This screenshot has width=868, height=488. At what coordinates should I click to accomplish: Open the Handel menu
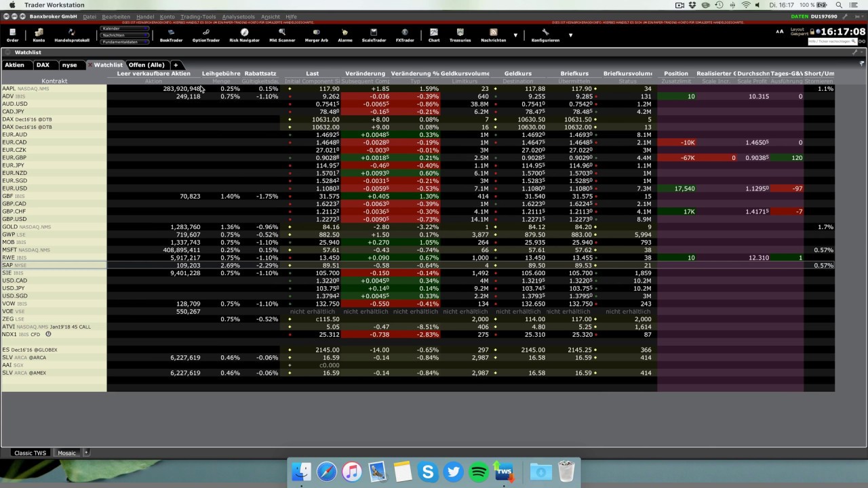(145, 16)
